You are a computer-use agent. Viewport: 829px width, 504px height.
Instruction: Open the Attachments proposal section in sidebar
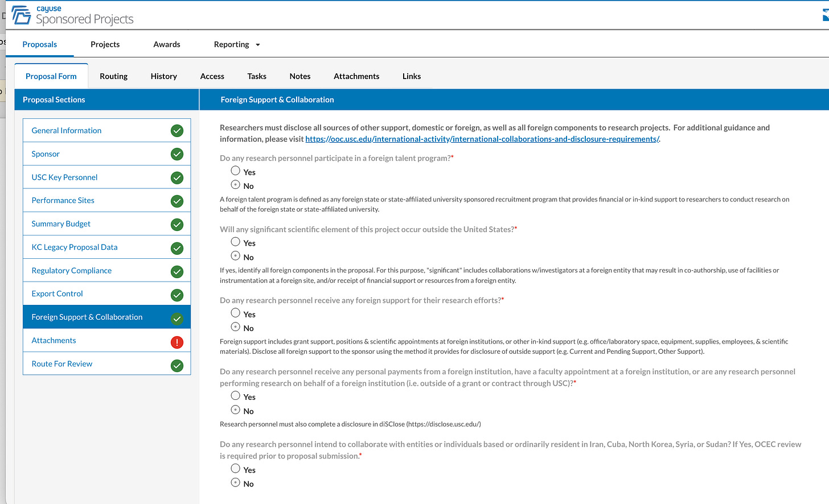click(x=106, y=340)
